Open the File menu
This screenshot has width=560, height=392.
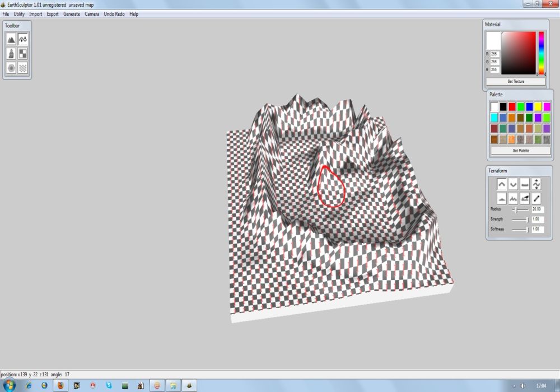(6, 14)
